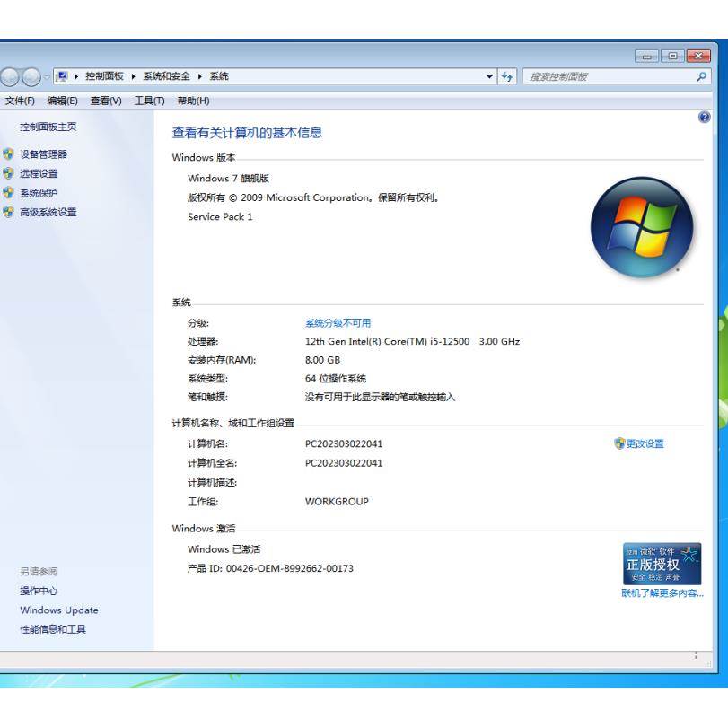The width and height of the screenshot is (728, 728).
Task: Click the page heading 查看有关计算机的基本信息
Action: 247,133
